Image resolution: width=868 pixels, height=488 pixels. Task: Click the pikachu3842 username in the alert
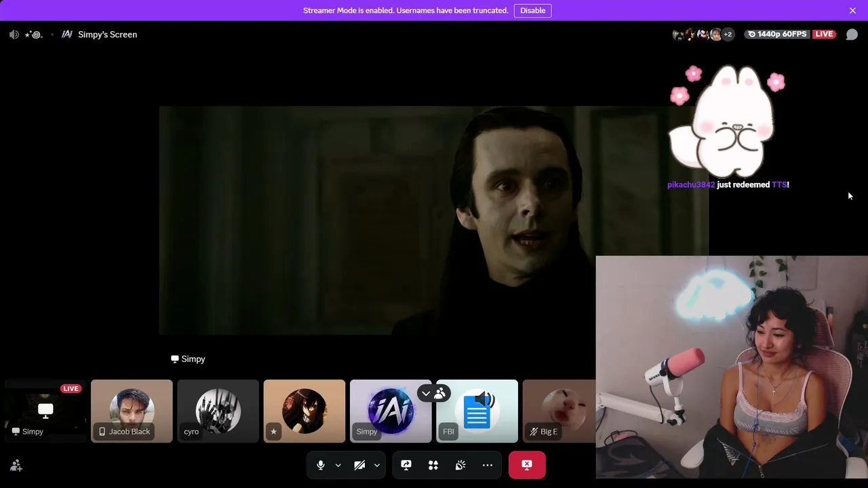(x=691, y=184)
